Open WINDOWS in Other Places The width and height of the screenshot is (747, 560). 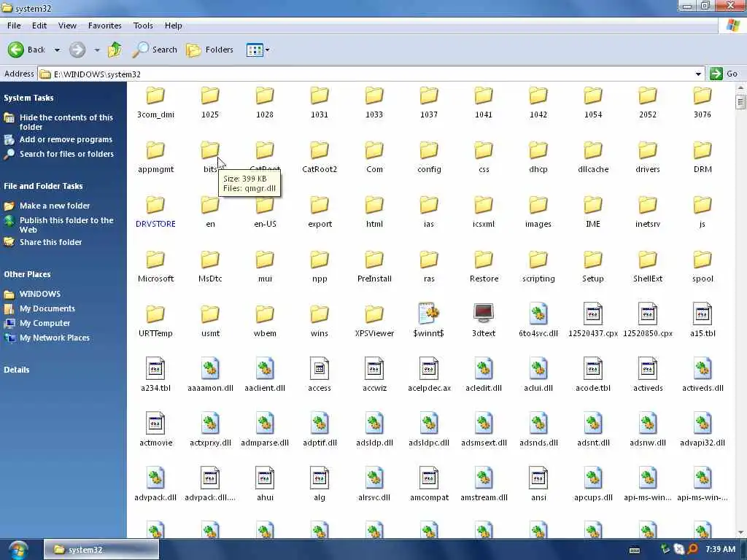pos(39,294)
